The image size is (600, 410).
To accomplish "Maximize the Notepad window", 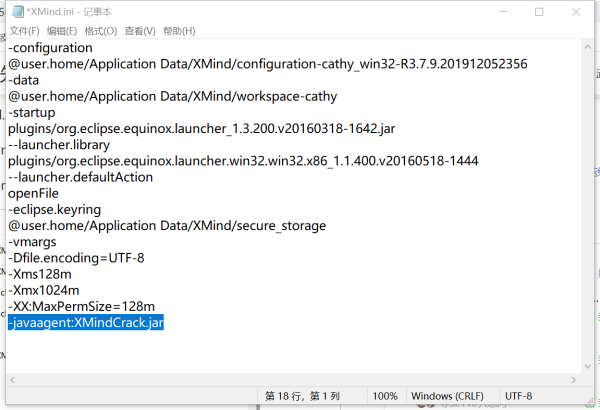I will pos(539,12).
